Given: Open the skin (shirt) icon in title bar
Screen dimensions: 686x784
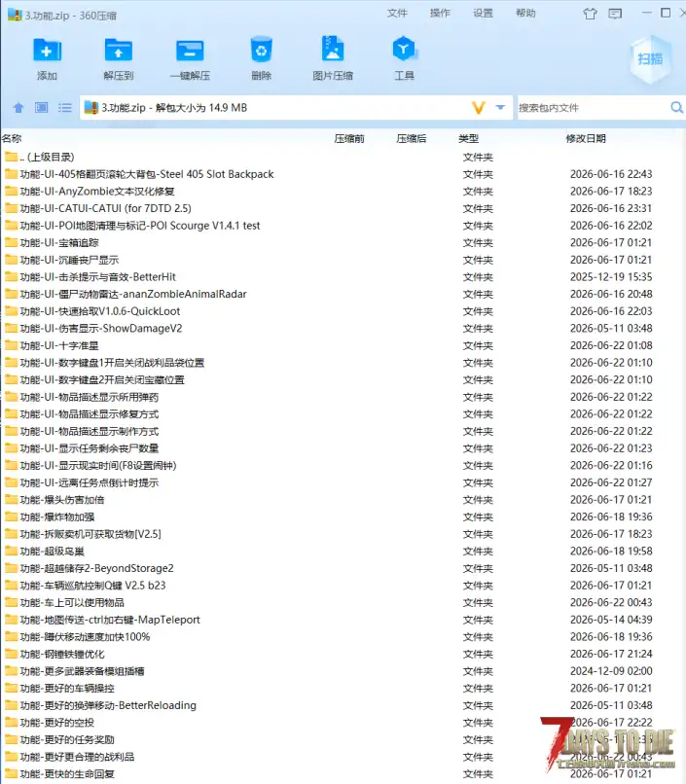Looking at the screenshot, I should pos(590,14).
